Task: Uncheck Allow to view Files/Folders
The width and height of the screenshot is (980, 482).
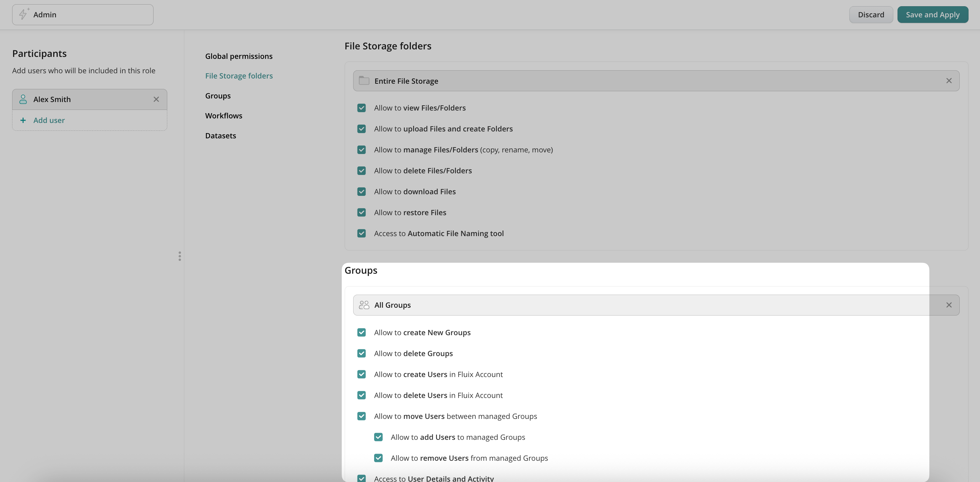Action: (361, 108)
